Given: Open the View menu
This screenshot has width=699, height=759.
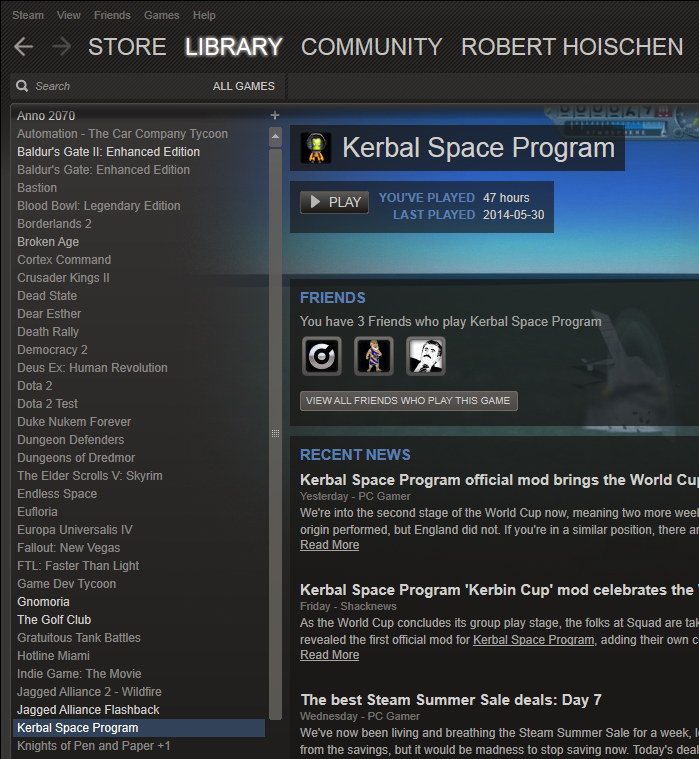Looking at the screenshot, I should [x=69, y=15].
